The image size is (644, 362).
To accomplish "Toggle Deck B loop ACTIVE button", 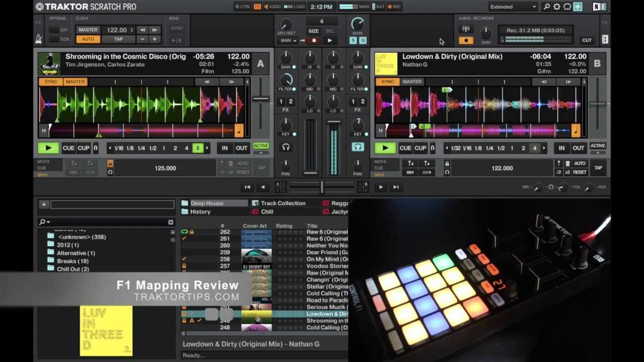I will tap(598, 146).
